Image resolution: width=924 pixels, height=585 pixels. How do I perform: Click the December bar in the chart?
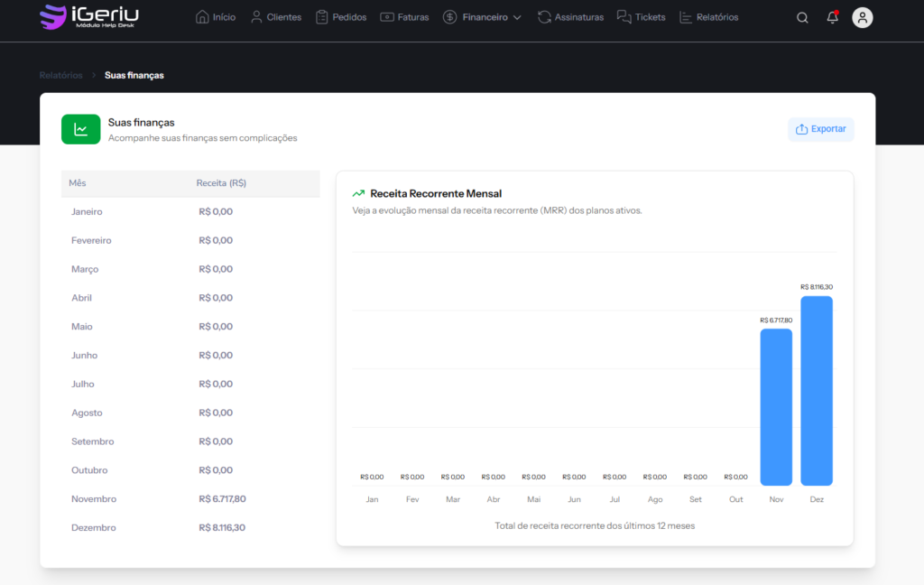coord(817,390)
